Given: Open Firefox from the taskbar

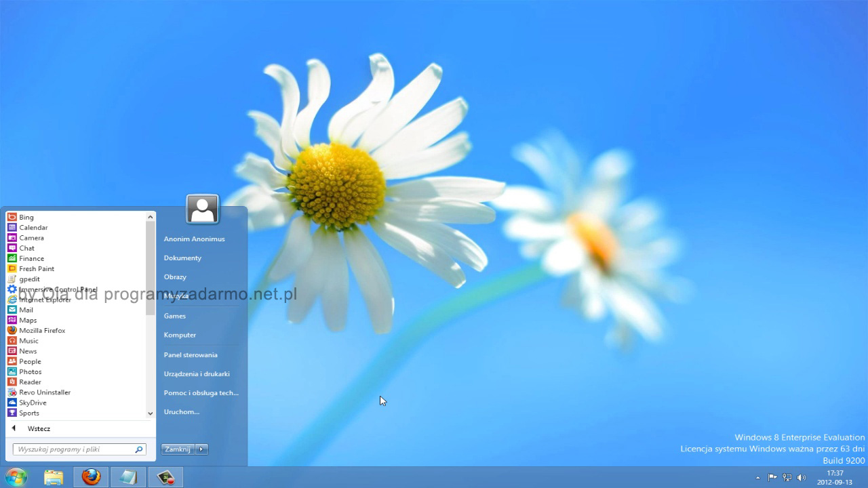Looking at the screenshot, I should point(92,477).
